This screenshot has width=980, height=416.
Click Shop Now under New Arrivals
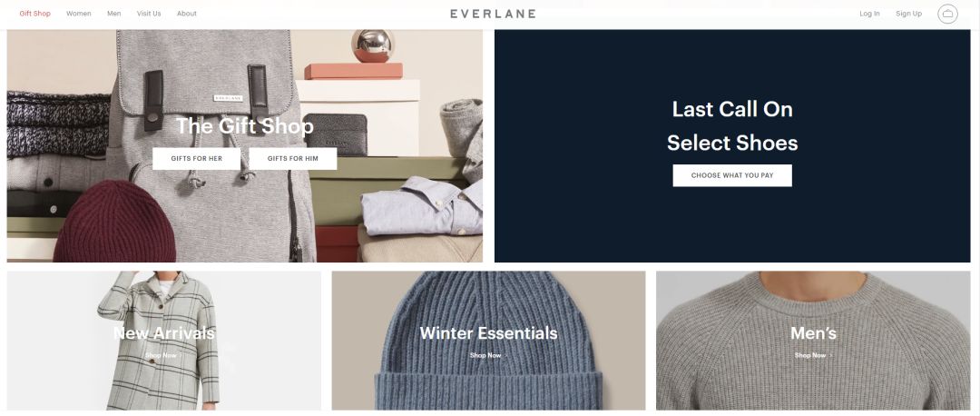[163, 355]
